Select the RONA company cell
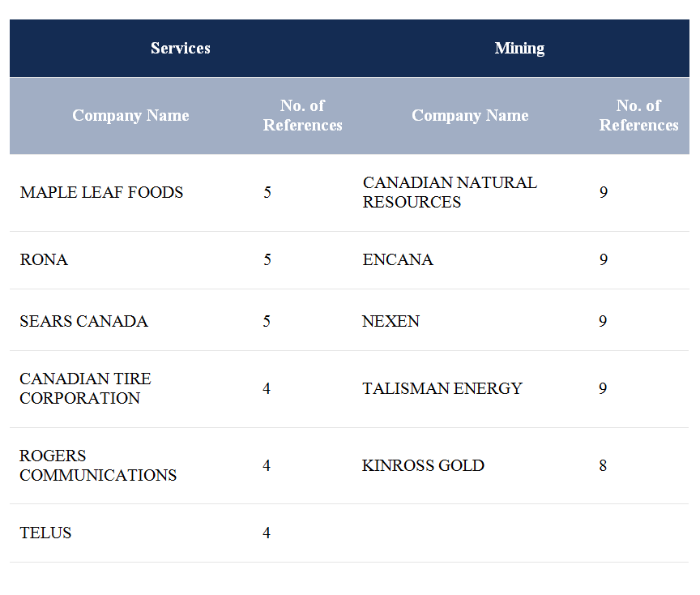This screenshot has height=595, width=700. pos(44,260)
